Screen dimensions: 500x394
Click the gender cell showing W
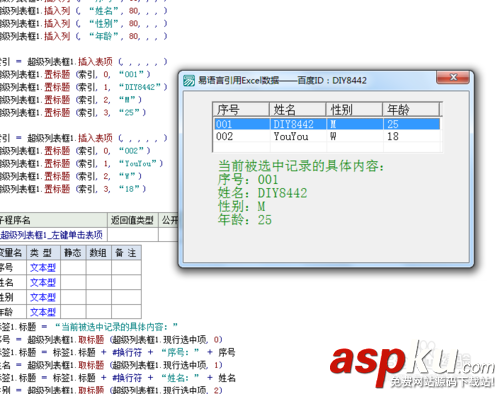point(333,136)
